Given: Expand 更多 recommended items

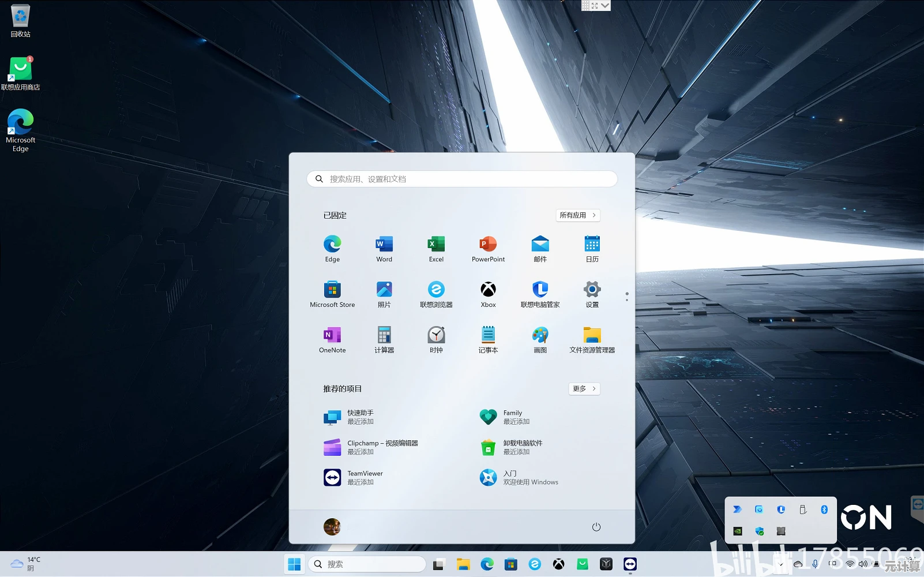Looking at the screenshot, I should (584, 389).
